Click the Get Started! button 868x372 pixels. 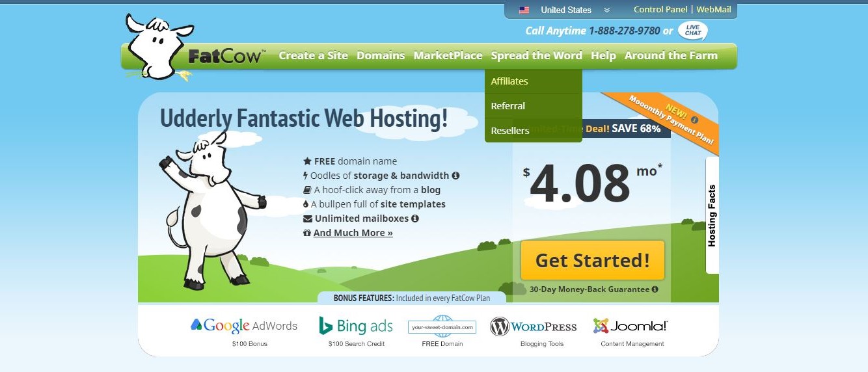point(593,260)
